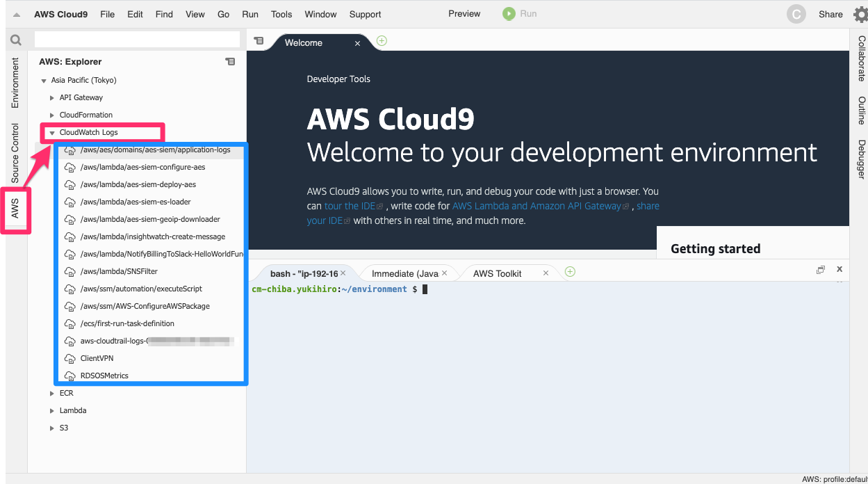The height and width of the screenshot is (484, 868).
Task: Click the plus icon beside console tabs
Action: [570, 273]
